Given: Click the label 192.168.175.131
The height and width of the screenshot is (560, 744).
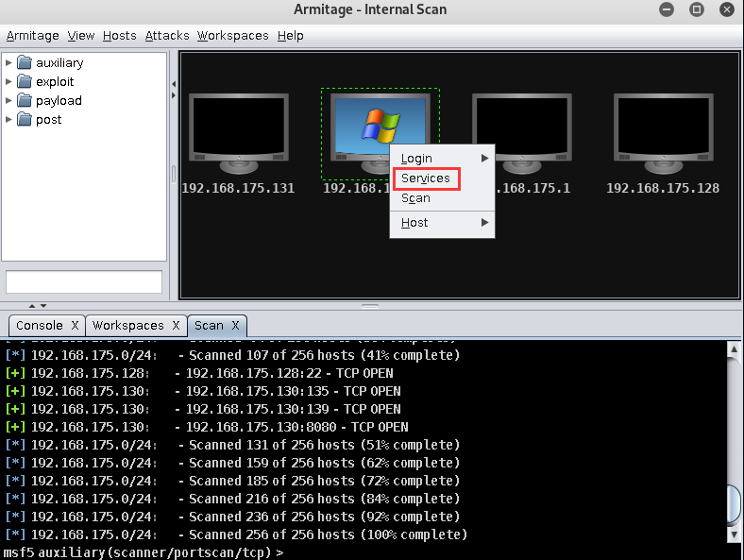Looking at the screenshot, I should tap(238, 189).
